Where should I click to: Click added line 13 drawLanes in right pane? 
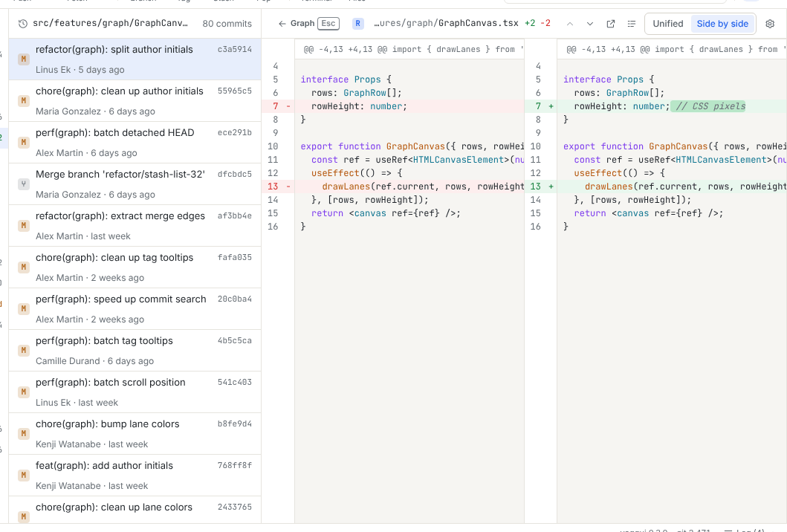pyautogui.click(x=656, y=186)
